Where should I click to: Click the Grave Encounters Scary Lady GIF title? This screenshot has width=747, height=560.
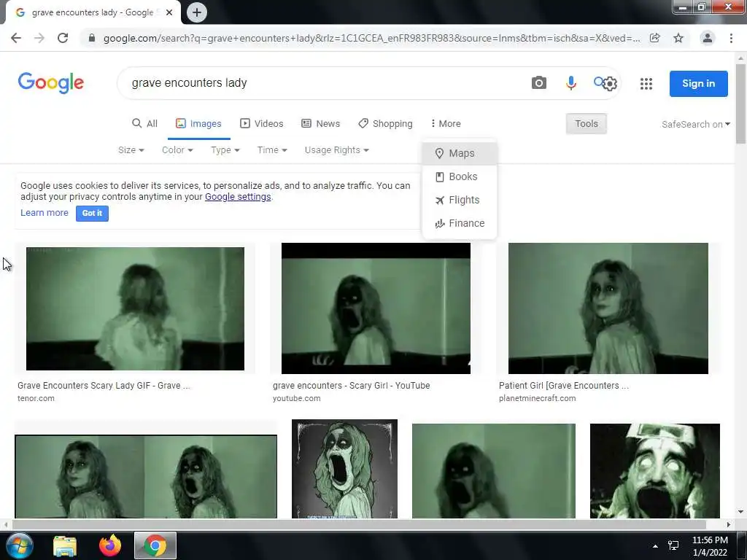point(104,386)
